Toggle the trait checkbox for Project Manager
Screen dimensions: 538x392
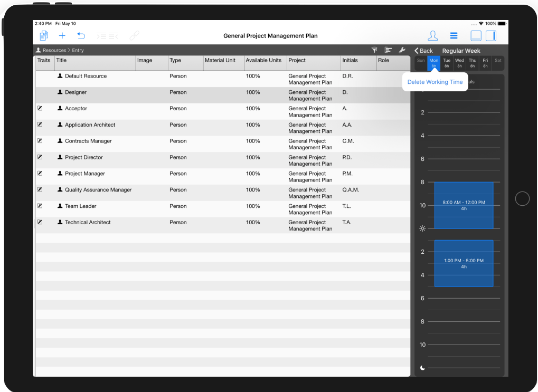point(39,173)
